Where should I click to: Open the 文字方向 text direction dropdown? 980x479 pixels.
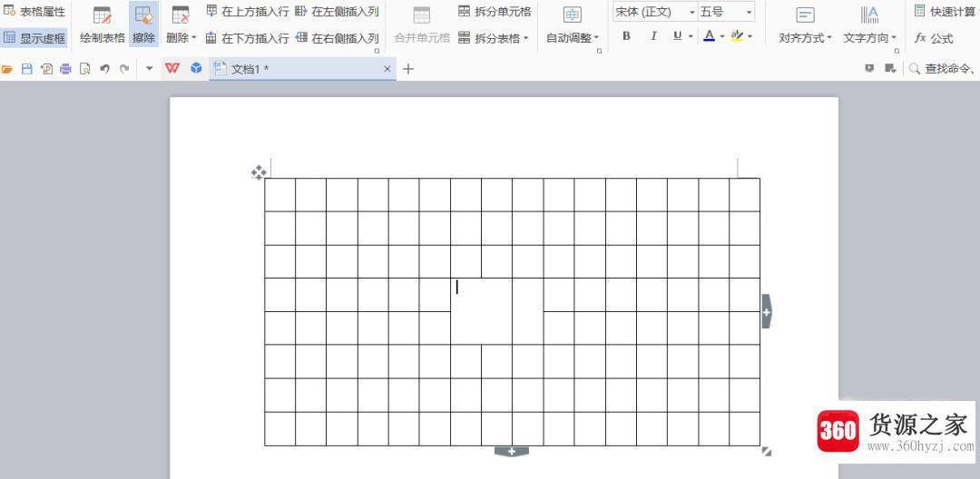click(870, 24)
